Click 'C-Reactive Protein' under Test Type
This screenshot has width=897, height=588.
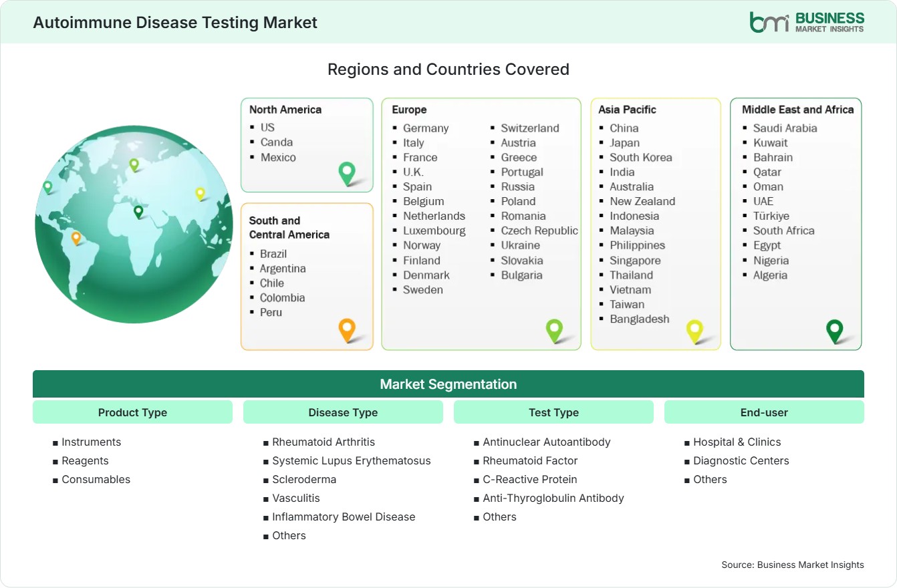(530, 479)
